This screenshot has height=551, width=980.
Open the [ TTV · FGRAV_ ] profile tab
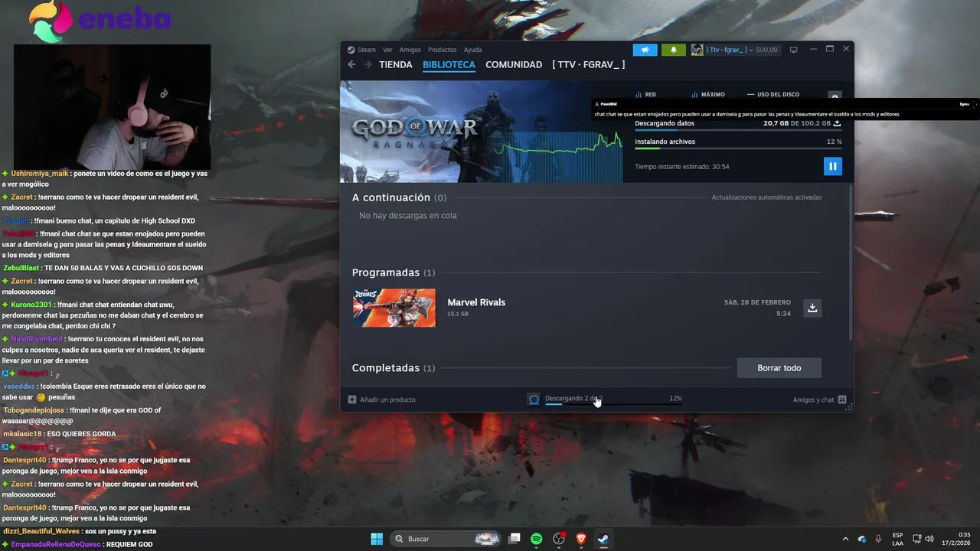pos(589,65)
